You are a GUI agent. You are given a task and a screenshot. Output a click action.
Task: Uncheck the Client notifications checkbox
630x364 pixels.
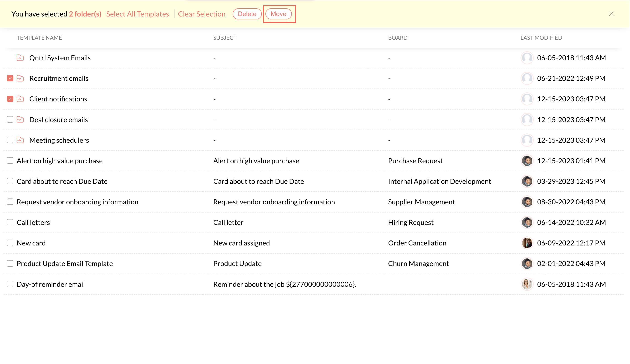point(10,99)
